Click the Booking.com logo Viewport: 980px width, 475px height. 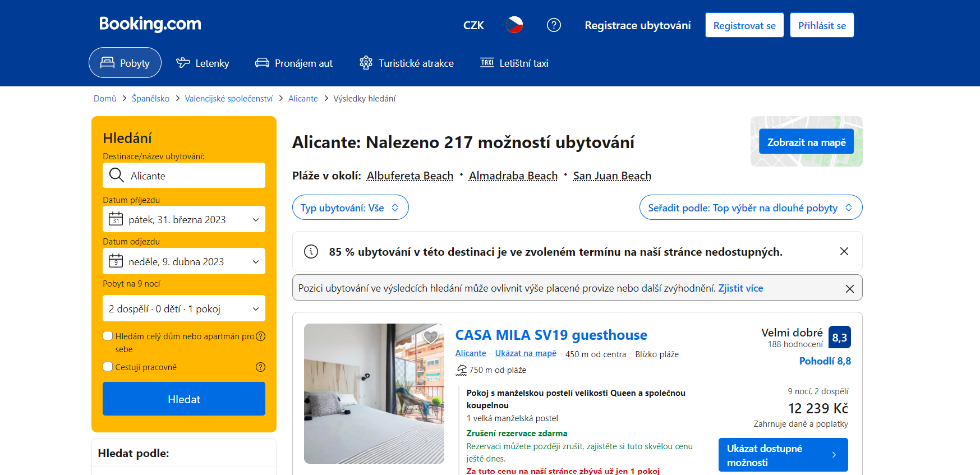click(x=150, y=24)
